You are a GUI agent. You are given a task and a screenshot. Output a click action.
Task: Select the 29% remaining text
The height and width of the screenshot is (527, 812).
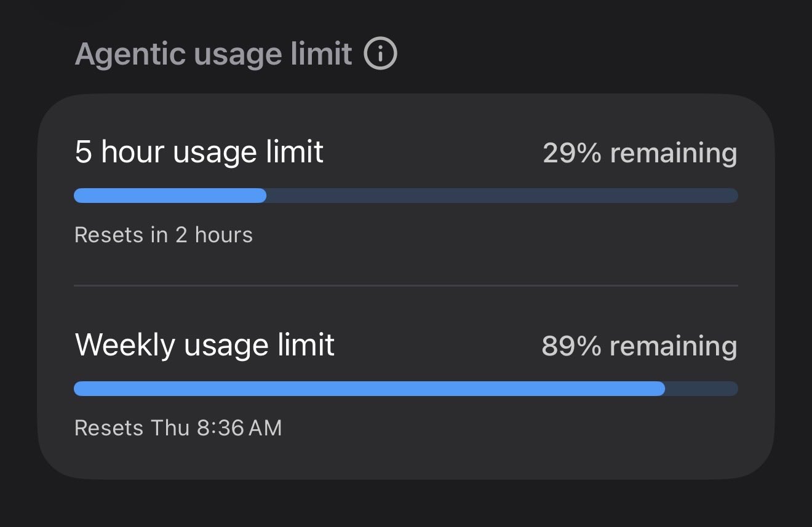click(640, 153)
